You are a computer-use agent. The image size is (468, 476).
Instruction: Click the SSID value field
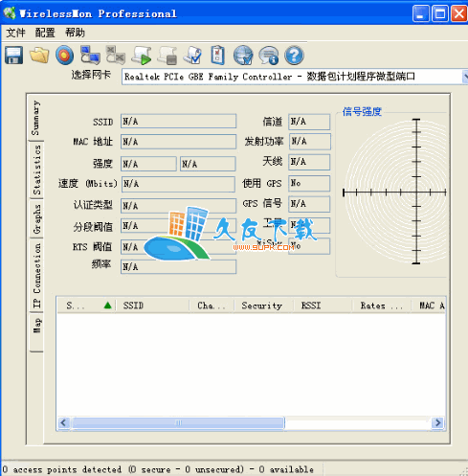[x=178, y=122]
